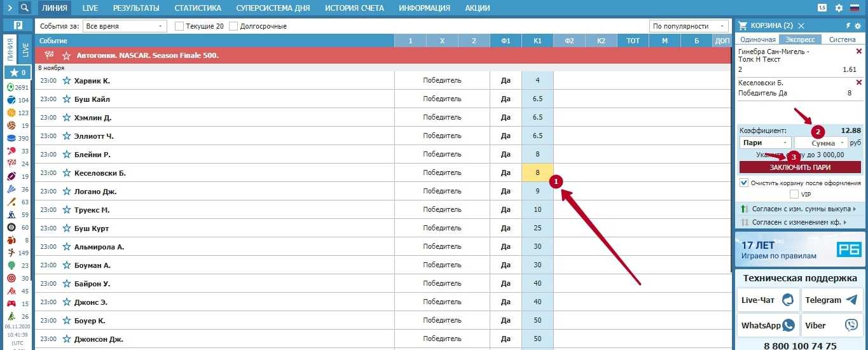Screen dimensions: 868x350
Task: Toggle the quick-bet lightning icon in betslip
Action: click(x=848, y=25)
